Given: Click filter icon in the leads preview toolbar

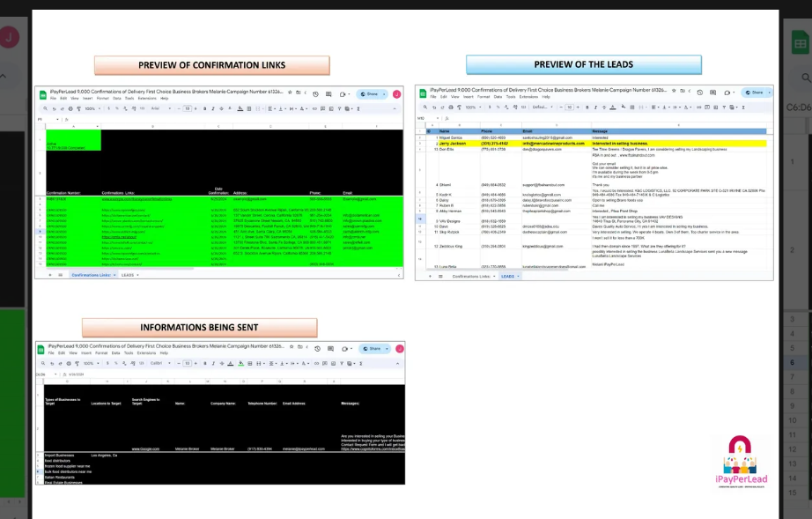Looking at the screenshot, I should pyautogui.click(x=724, y=108).
